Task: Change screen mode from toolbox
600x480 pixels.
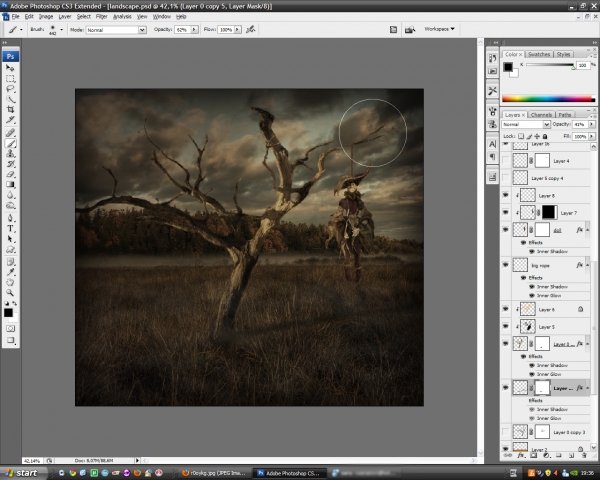Action: tap(10, 340)
